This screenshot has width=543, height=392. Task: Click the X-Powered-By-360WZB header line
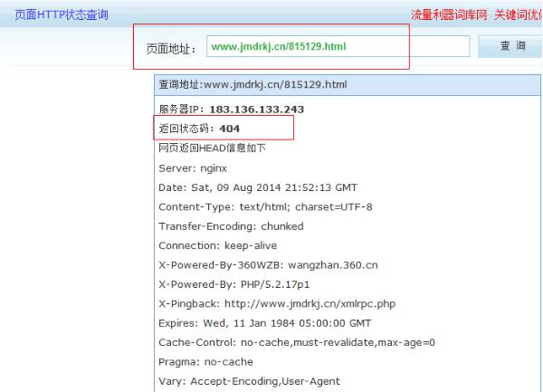(x=268, y=265)
